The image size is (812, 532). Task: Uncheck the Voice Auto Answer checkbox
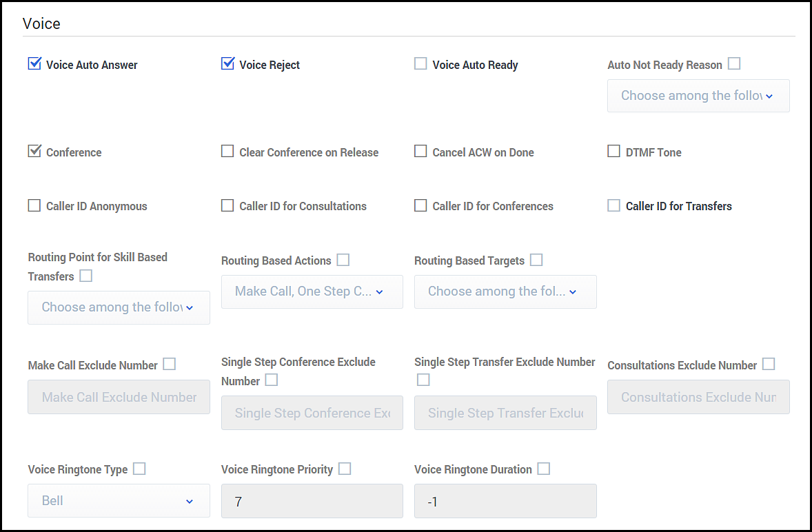click(x=34, y=64)
